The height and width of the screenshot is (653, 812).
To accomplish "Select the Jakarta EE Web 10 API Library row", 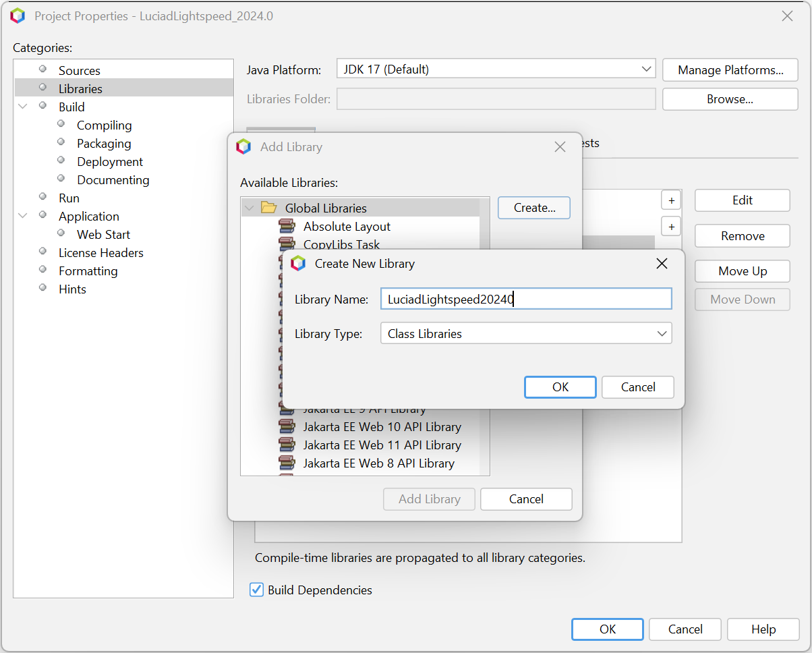I will click(x=382, y=427).
